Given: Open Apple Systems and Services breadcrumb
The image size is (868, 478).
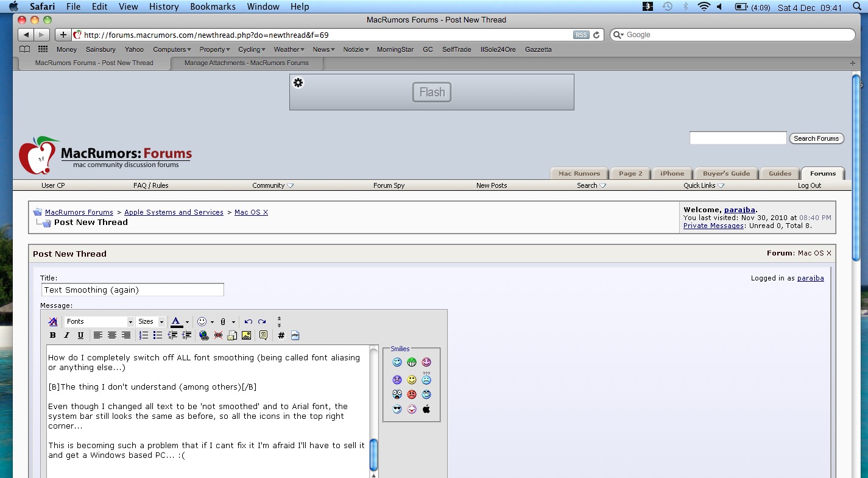Looking at the screenshot, I should pos(174,212).
